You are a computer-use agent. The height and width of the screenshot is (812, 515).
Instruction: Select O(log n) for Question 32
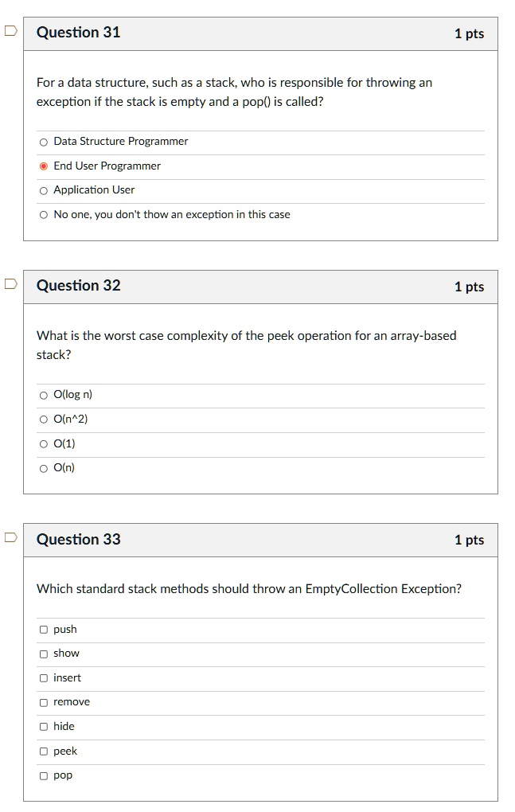point(44,395)
